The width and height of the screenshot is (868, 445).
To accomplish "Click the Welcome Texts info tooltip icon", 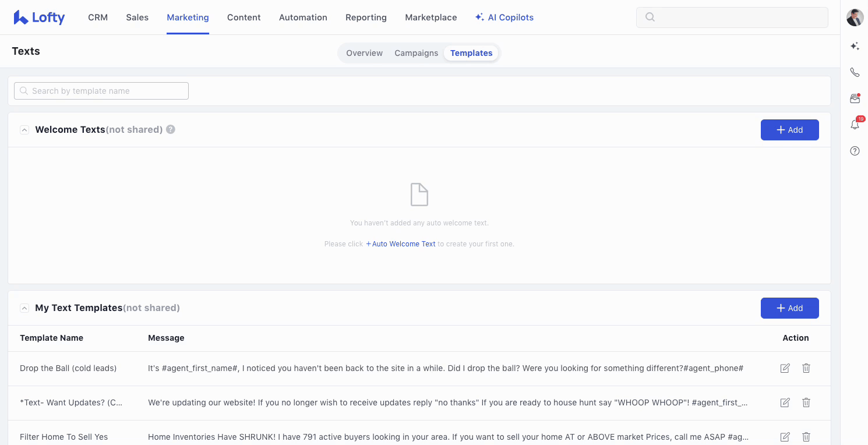I will 171,129.
